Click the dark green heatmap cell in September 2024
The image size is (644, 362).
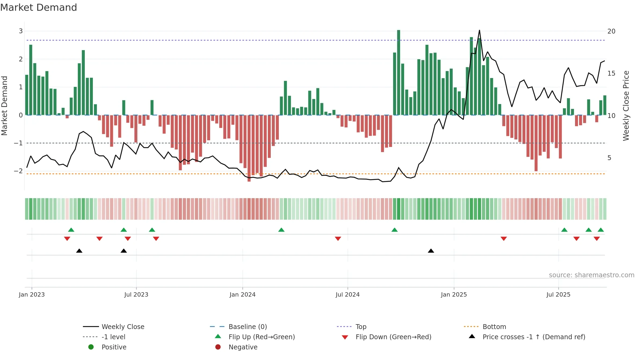[x=398, y=209]
